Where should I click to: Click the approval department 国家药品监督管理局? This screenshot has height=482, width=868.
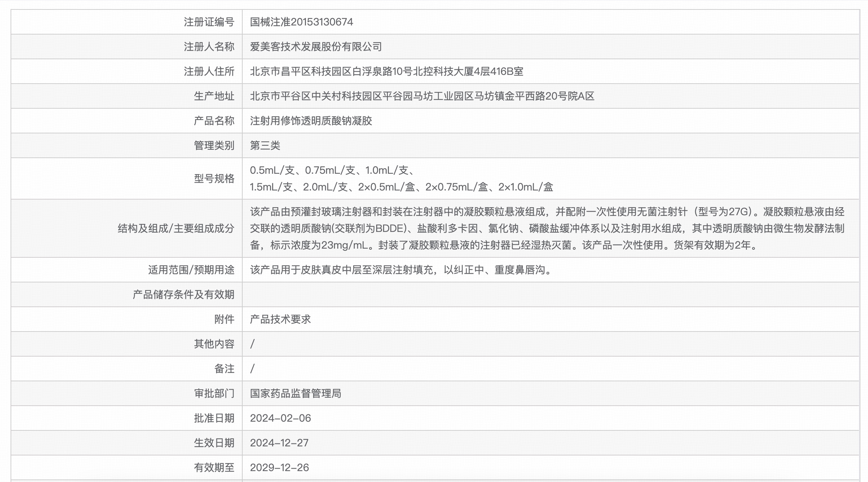pyautogui.click(x=296, y=393)
